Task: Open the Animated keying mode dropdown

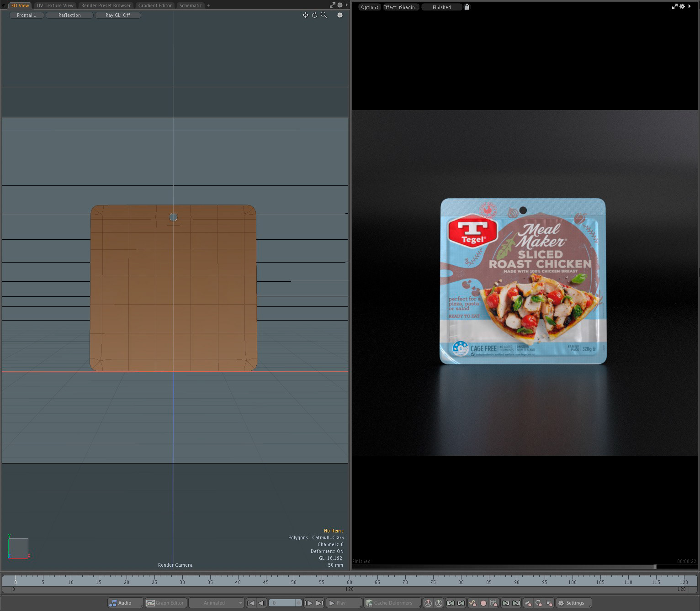Action: (217, 603)
